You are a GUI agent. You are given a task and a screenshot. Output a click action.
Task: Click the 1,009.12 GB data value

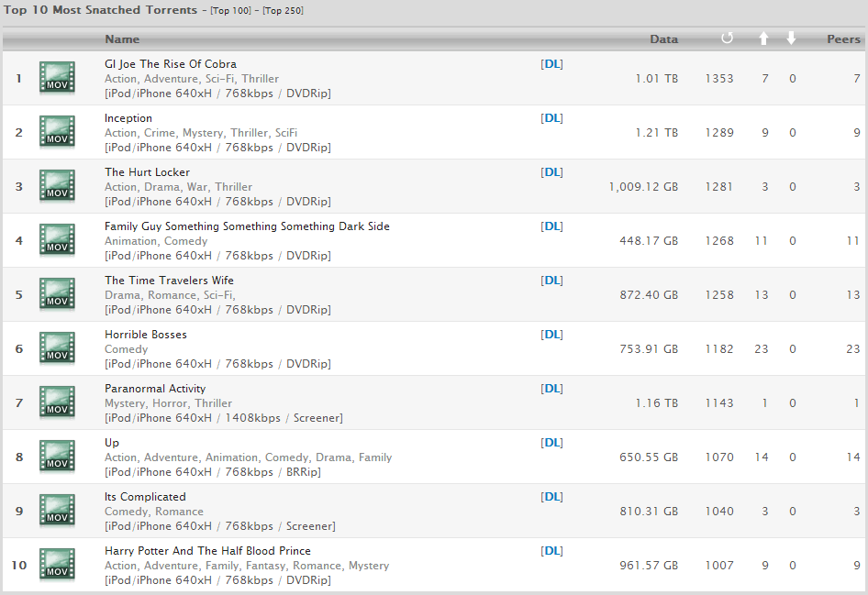tap(643, 187)
